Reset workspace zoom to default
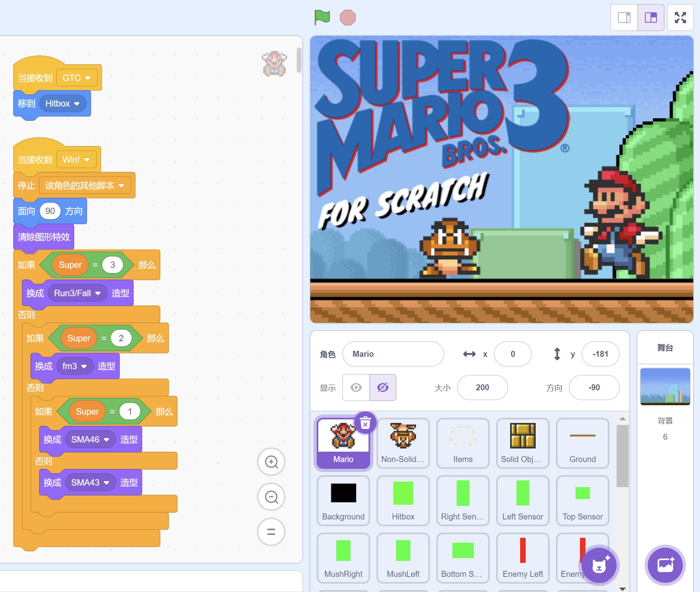This screenshot has width=700, height=592. tap(271, 531)
